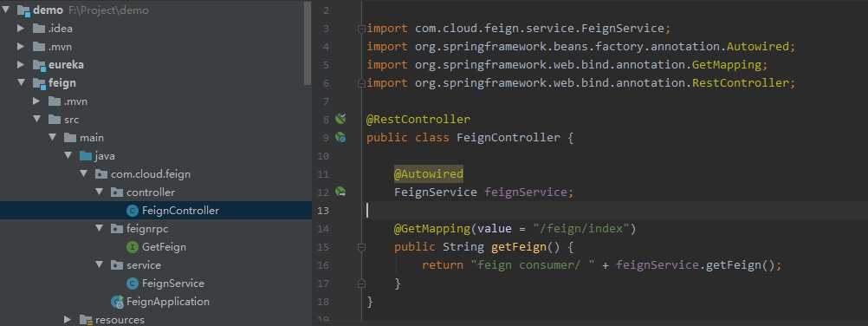This screenshot has width=868, height=326.
Task: Click the main folder icon
Action: coord(70,138)
